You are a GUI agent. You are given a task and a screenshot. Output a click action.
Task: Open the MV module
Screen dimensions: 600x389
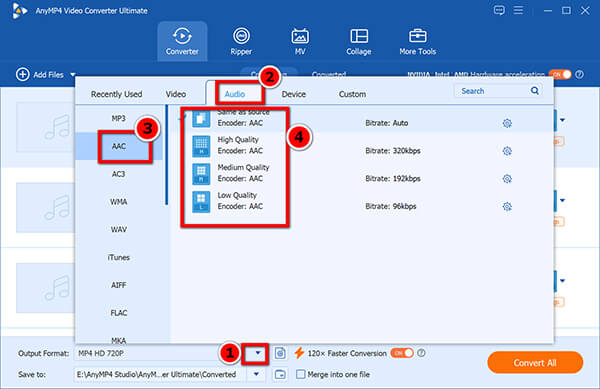(x=300, y=41)
